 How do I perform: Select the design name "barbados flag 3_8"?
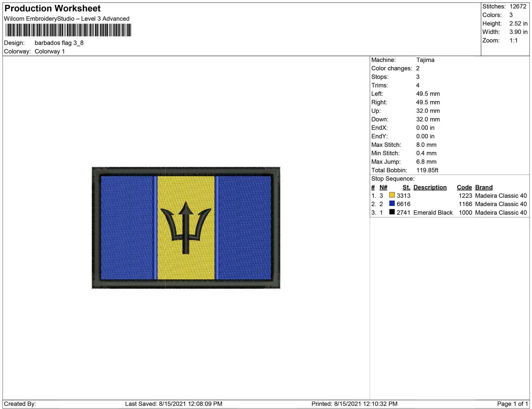pos(59,43)
